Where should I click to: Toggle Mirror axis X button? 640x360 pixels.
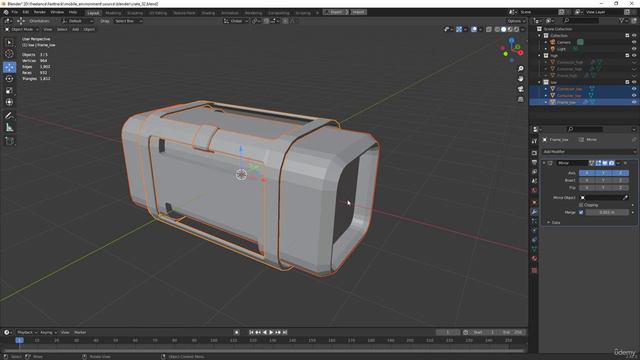(x=587, y=173)
